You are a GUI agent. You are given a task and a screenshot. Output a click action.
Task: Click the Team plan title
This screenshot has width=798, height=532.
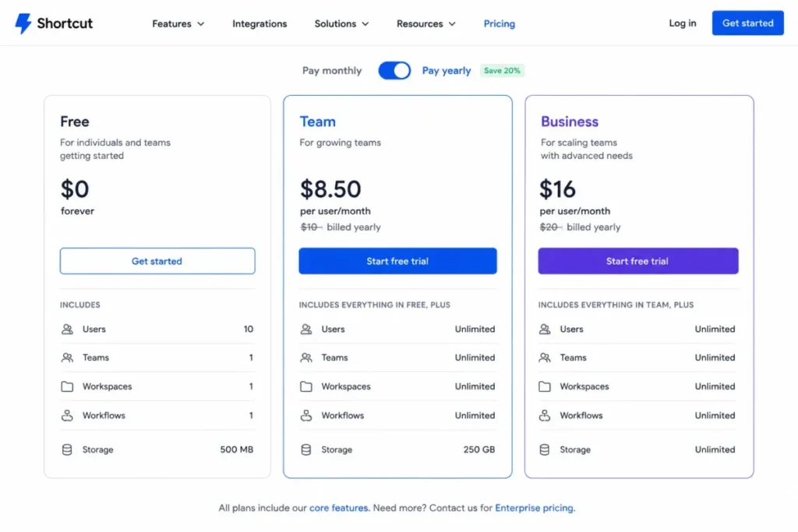(x=318, y=122)
